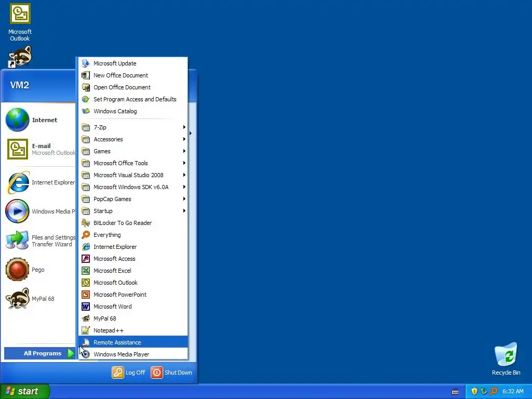Viewport: 532px width, 399px height.
Task: Click the taskbar clock showing 6:32 AM
Action: point(513,391)
